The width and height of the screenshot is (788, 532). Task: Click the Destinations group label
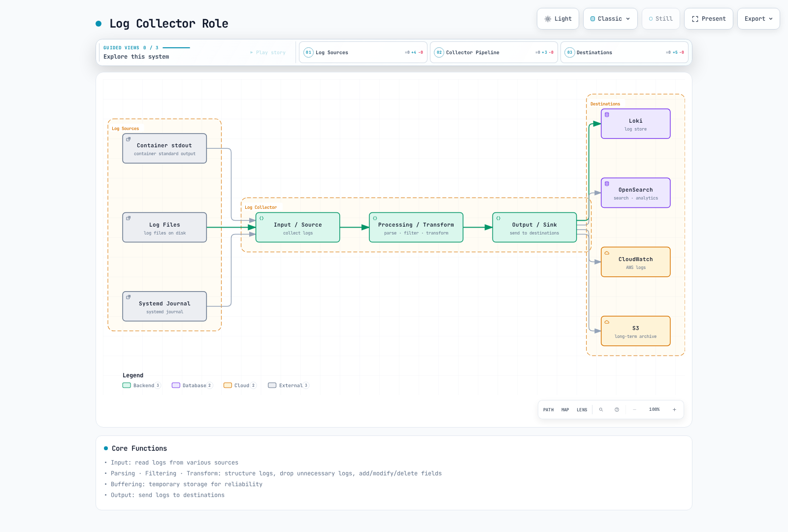pyautogui.click(x=605, y=104)
